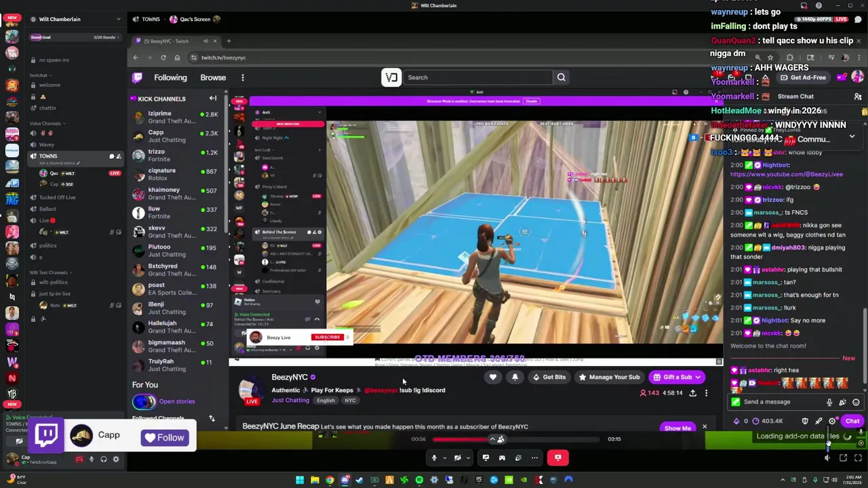
Task: Open the wilt-politics channel
Action: tap(75, 282)
